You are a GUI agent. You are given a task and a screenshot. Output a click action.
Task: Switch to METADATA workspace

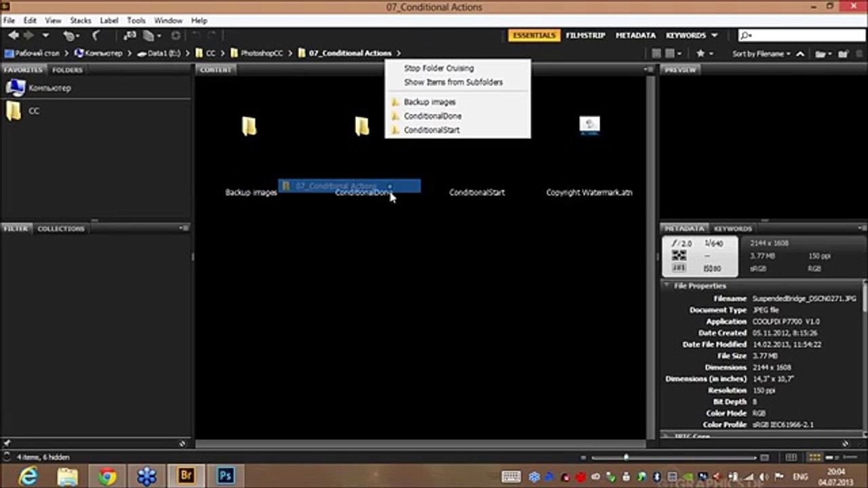(635, 35)
